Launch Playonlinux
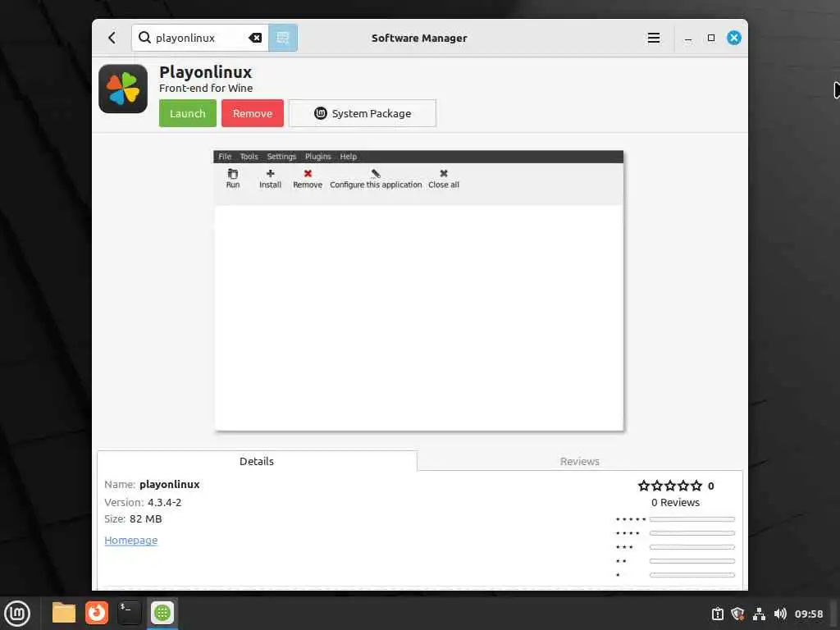The width and height of the screenshot is (840, 630). (x=188, y=113)
